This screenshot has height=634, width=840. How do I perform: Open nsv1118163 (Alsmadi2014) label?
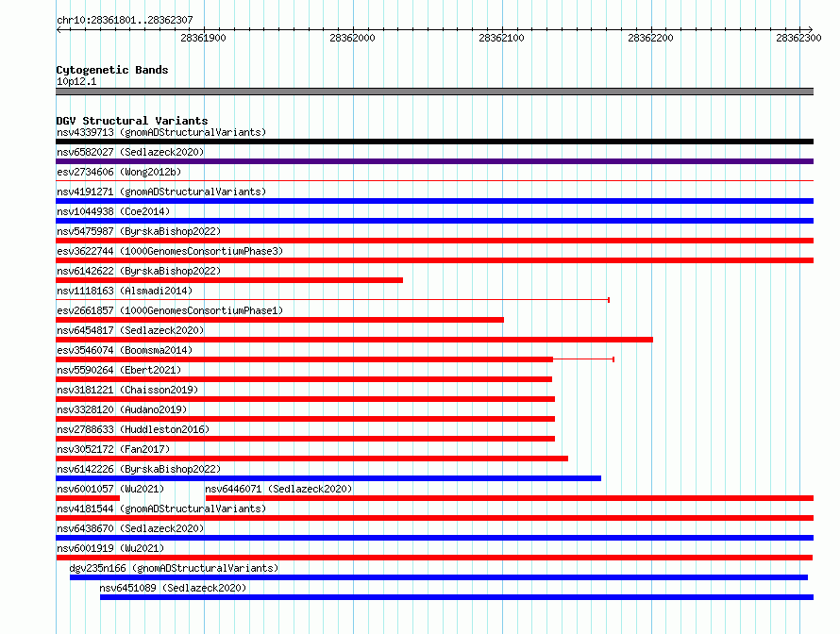click(125, 291)
